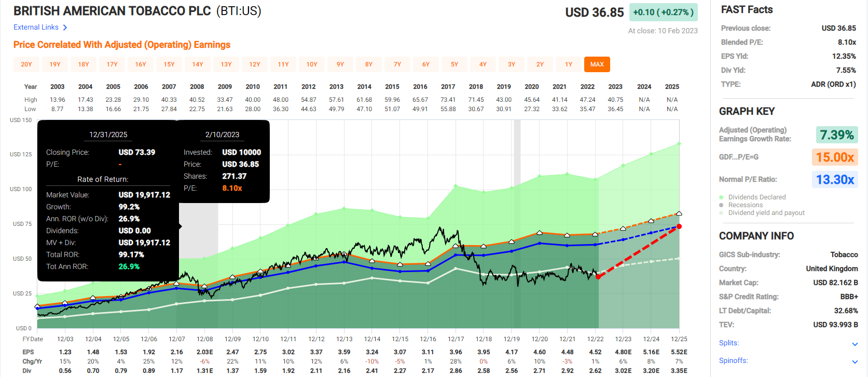Click the red endpoint dot at 12/25
The width and height of the screenshot is (868, 377).
coord(679,226)
